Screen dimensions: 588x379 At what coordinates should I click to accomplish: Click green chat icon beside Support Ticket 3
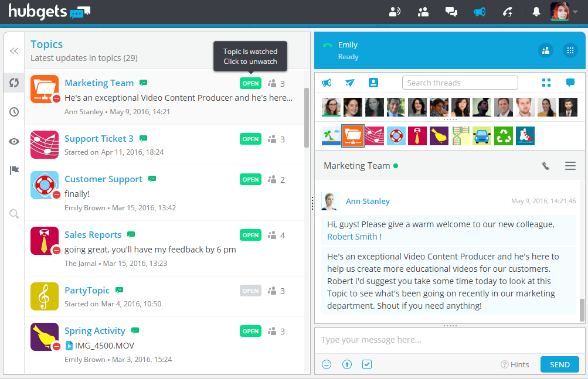click(143, 138)
